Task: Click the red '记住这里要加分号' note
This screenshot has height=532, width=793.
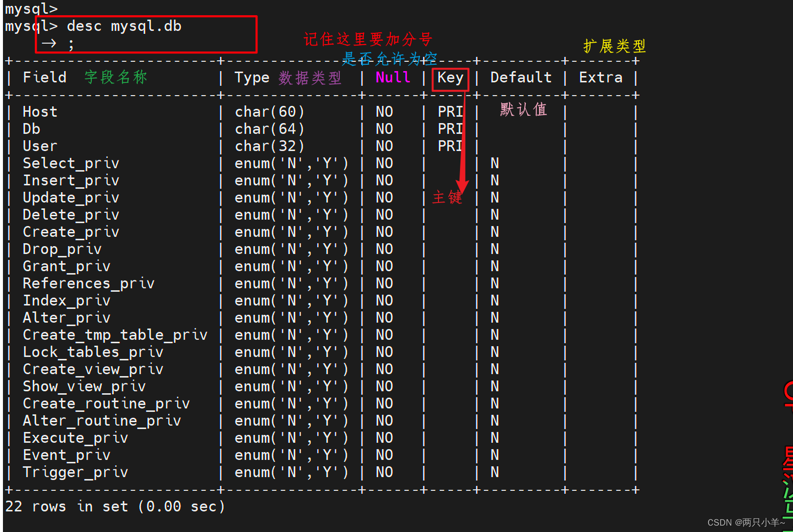Action: (368, 39)
